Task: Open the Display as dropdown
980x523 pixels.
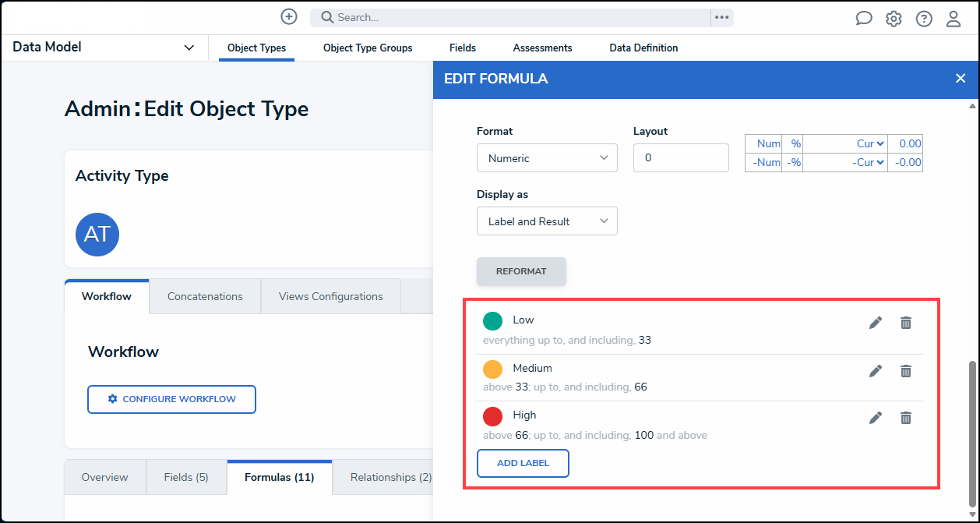Action: (547, 221)
